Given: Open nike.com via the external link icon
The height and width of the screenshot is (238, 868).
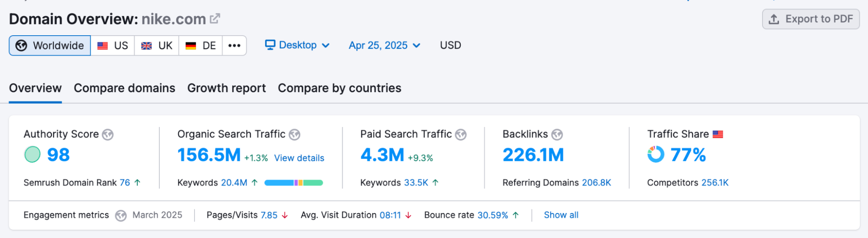Looking at the screenshot, I should click(215, 19).
